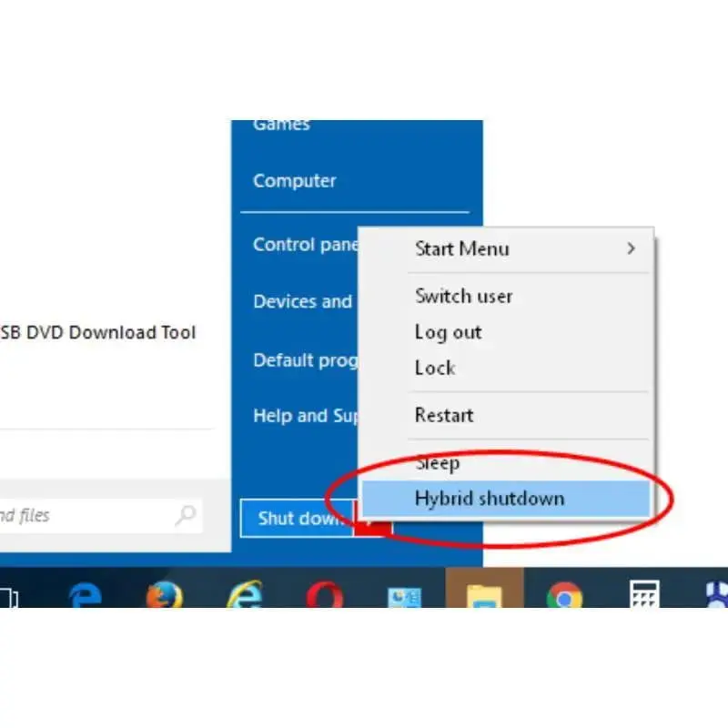Launch the Opera browser taskbar icon
Viewport: 728px width, 728px height.
[x=325, y=595]
